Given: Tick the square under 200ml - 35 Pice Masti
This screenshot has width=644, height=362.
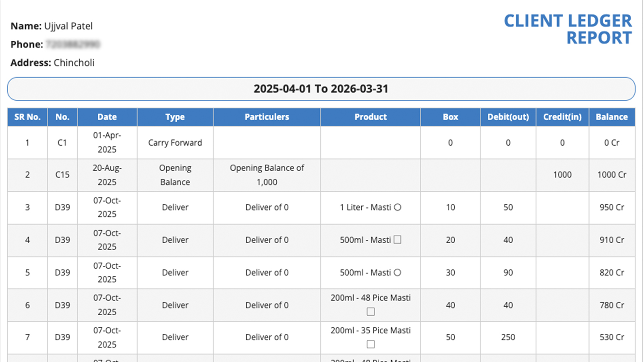Looking at the screenshot, I should (371, 344).
